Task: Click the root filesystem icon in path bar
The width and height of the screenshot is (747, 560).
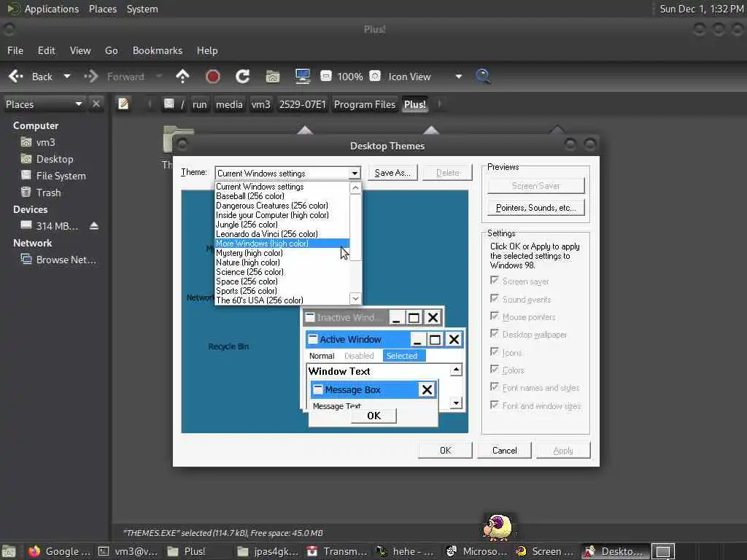Action: point(169,104)
